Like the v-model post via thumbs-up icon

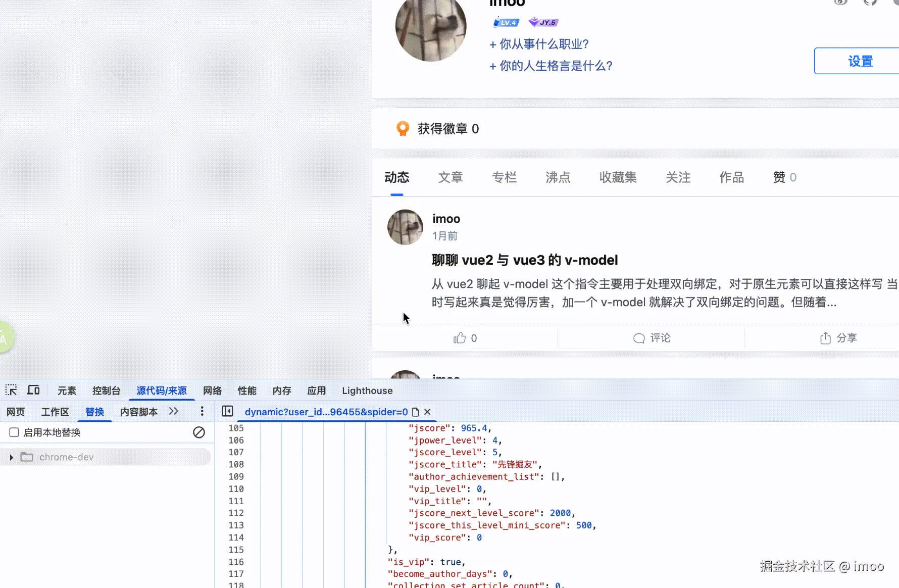(x=460, y=337)
